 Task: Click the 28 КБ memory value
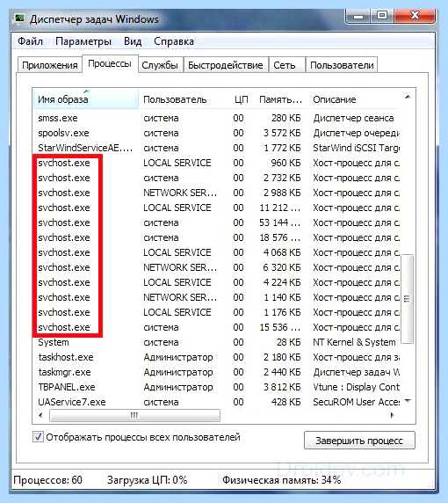point(289,342)
